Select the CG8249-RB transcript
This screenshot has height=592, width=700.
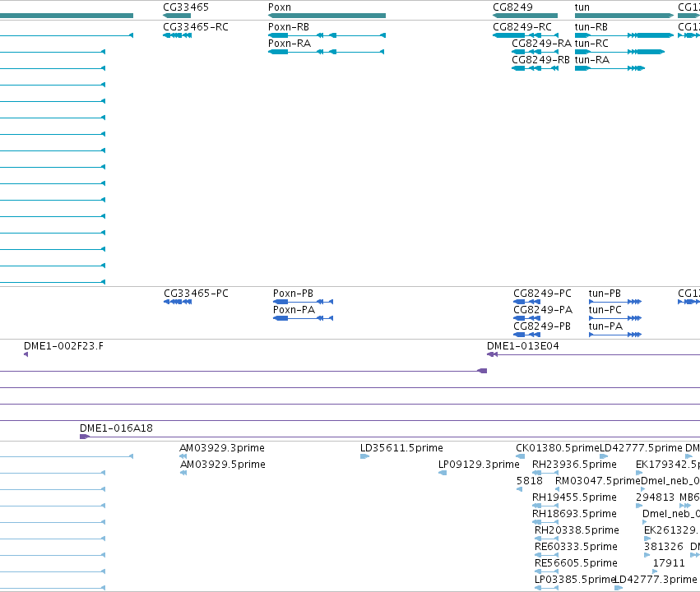pyautogui.click(x=535, y=68)
